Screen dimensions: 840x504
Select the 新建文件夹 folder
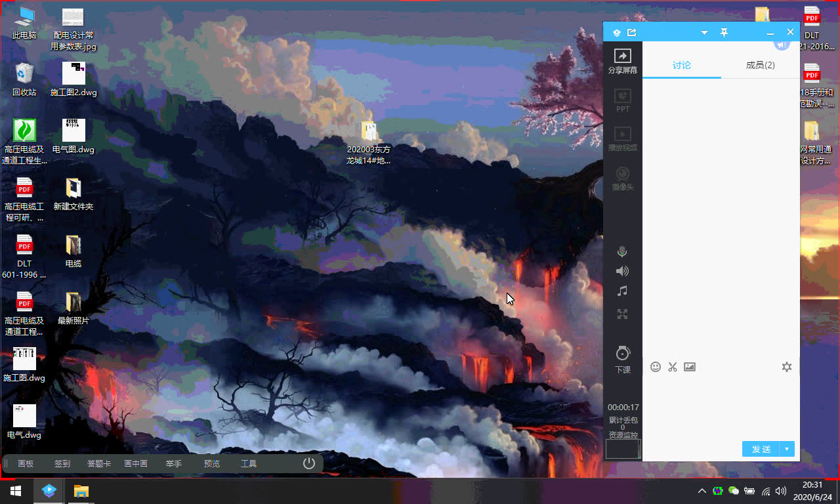(73, 194)
